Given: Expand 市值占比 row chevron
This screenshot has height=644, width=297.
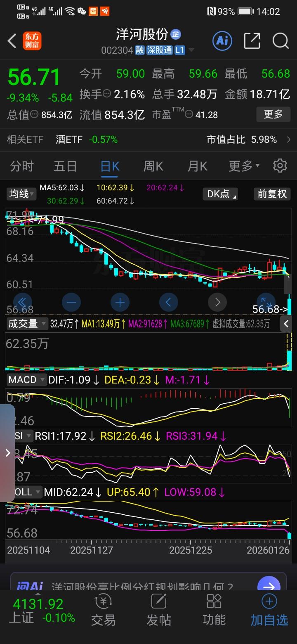Looking at the screenshot, I should (x=289, y=140).
